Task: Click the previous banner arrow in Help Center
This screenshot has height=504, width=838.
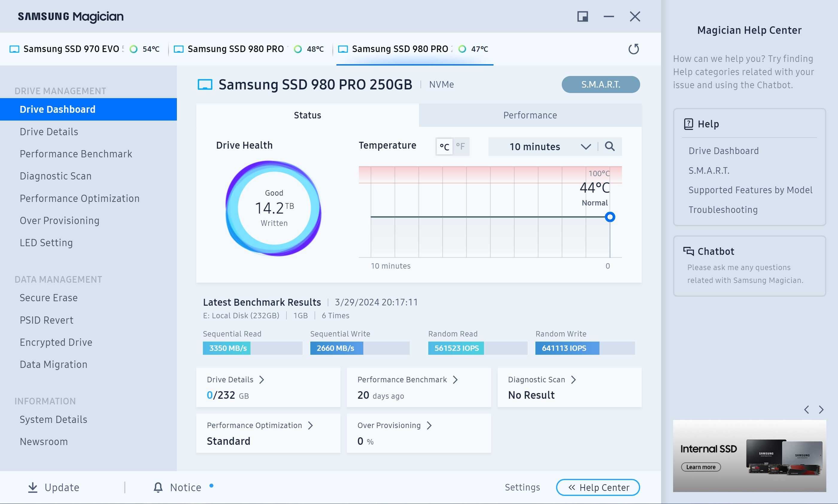Action: (x=806, y=409)
